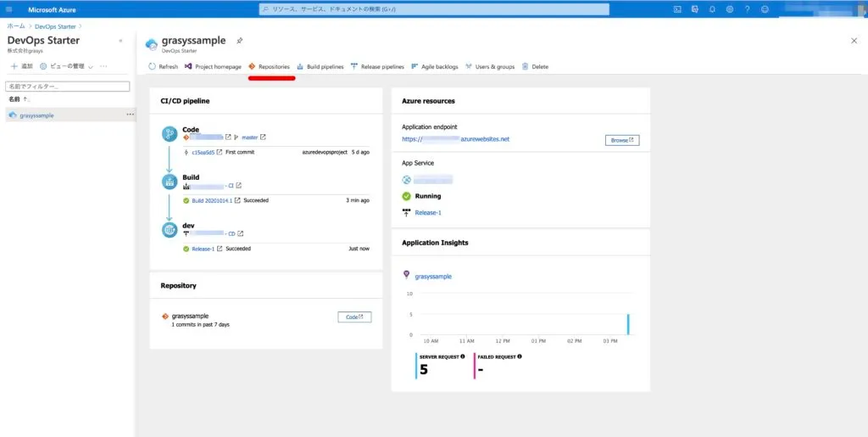The width and height of the screenshot is (868, 437).
Task: Open Build 20201014.1 link
Action: coord(212,200)
